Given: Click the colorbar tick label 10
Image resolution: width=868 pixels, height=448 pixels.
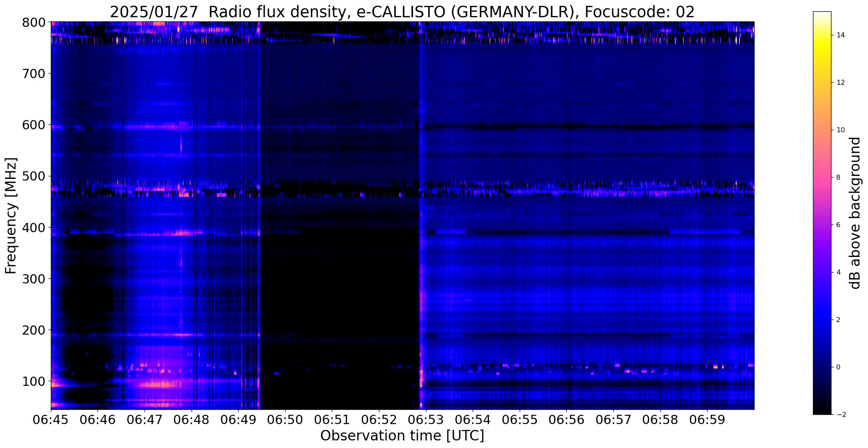Looking at the screenshot, I should pyautogui.click(x=841, y=130).
